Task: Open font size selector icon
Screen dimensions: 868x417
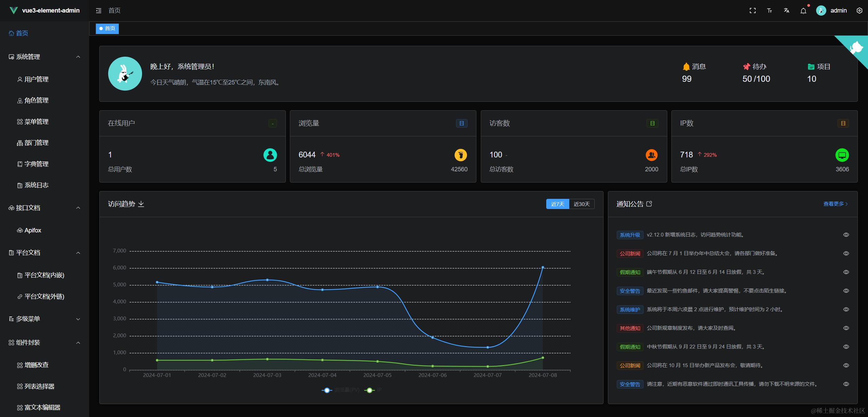Action: click(x=770, y=11)
